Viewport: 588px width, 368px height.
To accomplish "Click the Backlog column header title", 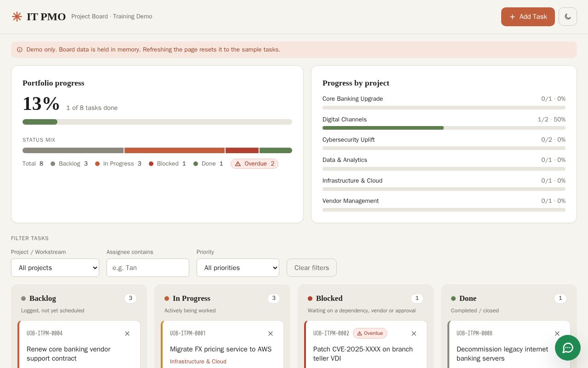I will tap(43, 298).
